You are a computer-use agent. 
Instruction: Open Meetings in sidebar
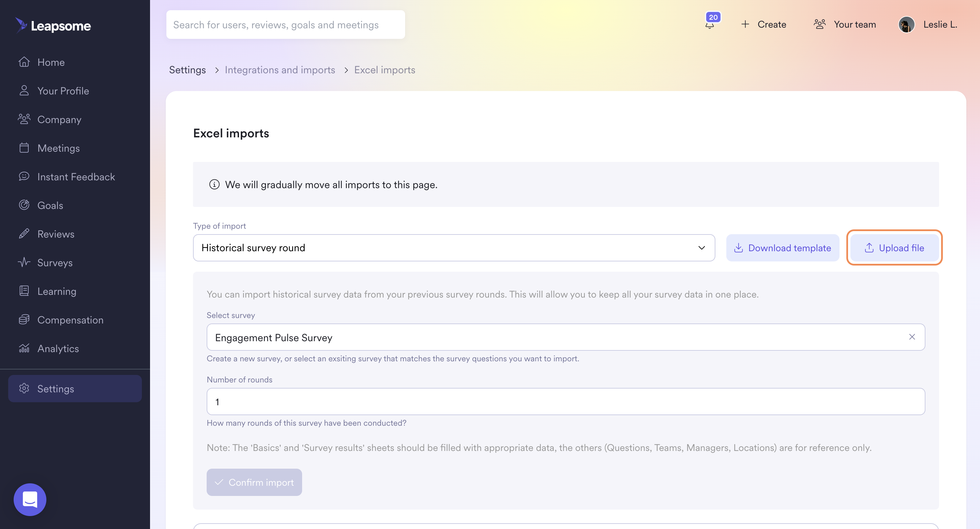75,148
